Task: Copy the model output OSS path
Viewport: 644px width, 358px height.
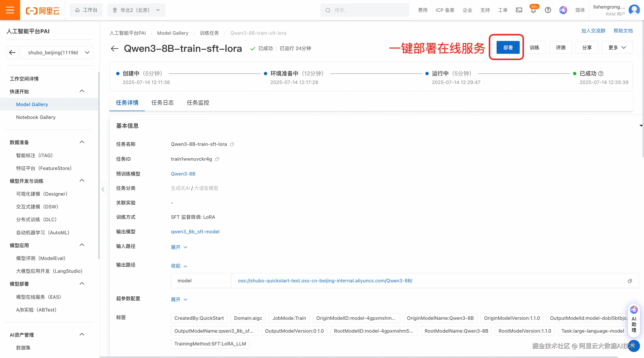Action: click(x=630, y=281)
